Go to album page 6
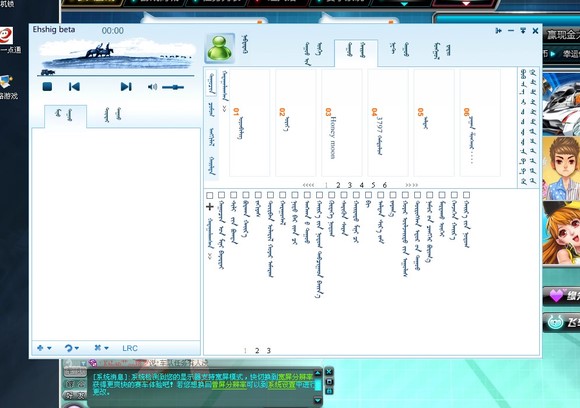This screenshot has width=580, height=408. [x=385, y=185]
